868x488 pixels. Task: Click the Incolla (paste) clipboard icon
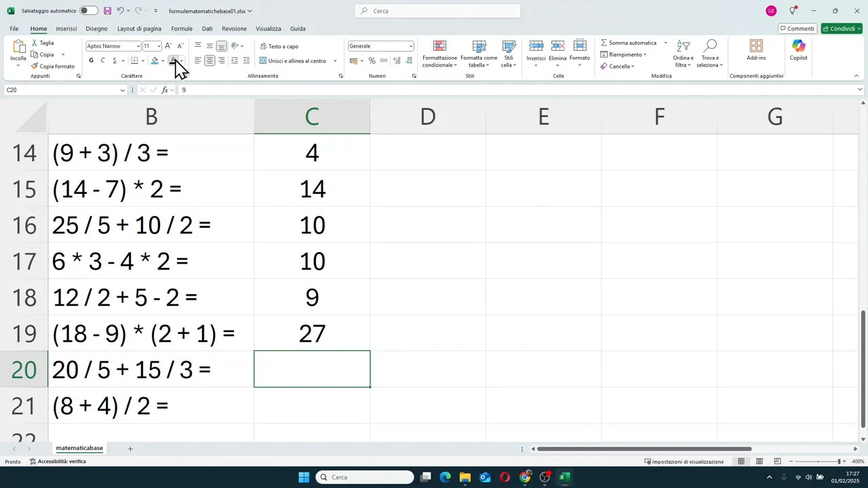(18, 47)
